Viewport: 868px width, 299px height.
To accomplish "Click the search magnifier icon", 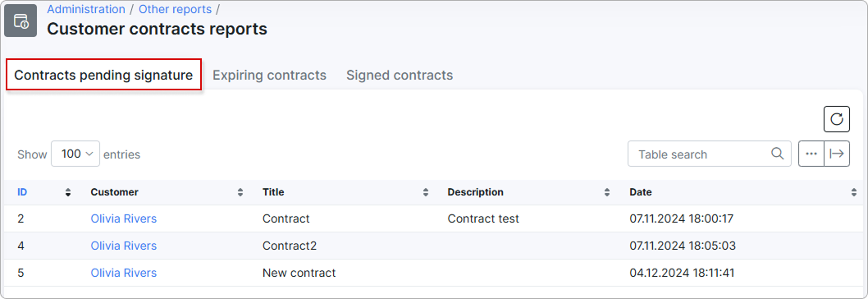I will pos(777,154).
